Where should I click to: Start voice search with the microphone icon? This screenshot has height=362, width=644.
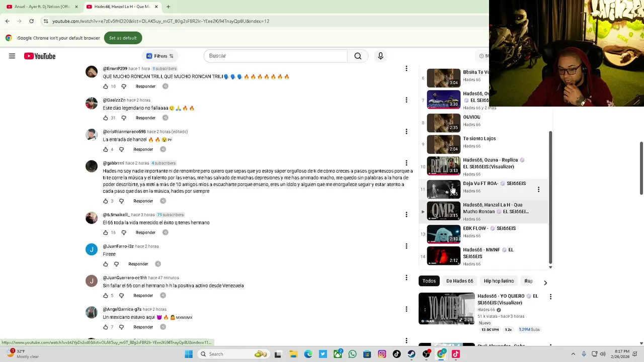pyautogui.click(x=380, y=56)
